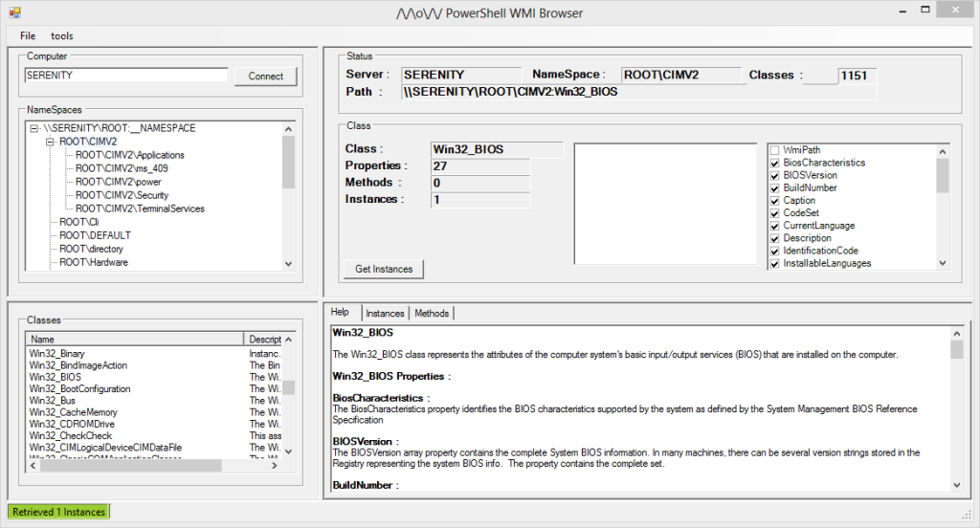Switch to the Instances tab
The image size is (980, 528).
[385, 313]
